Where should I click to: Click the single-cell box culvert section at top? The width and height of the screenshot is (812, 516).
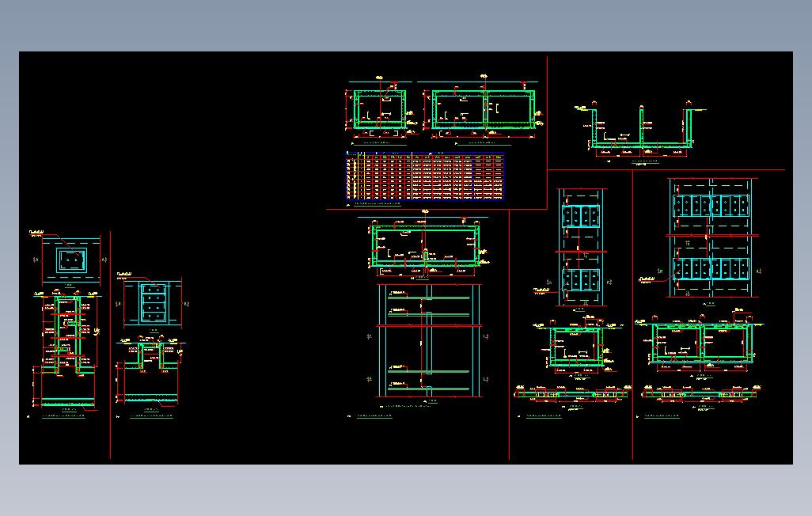(x=380, y=110)
